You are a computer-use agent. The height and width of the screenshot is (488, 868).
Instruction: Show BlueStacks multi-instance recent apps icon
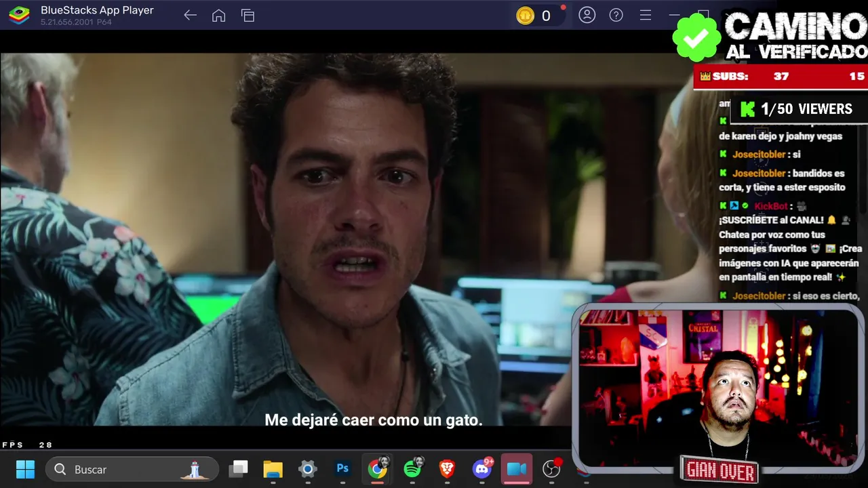coord(248,16)
